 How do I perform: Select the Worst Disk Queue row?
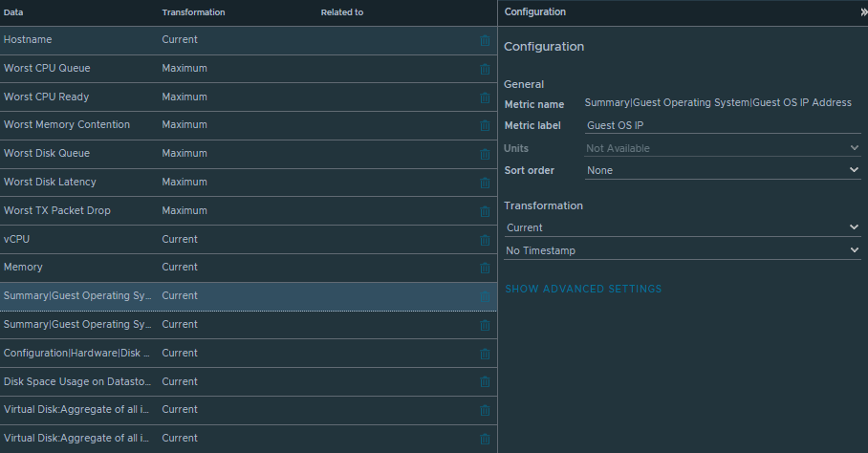click(248, 154)
